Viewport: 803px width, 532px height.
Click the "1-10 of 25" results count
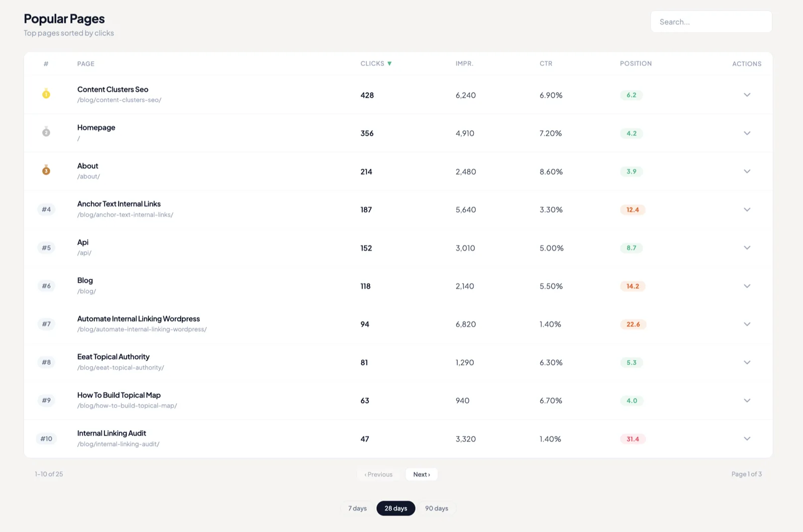tap(49, 474)
